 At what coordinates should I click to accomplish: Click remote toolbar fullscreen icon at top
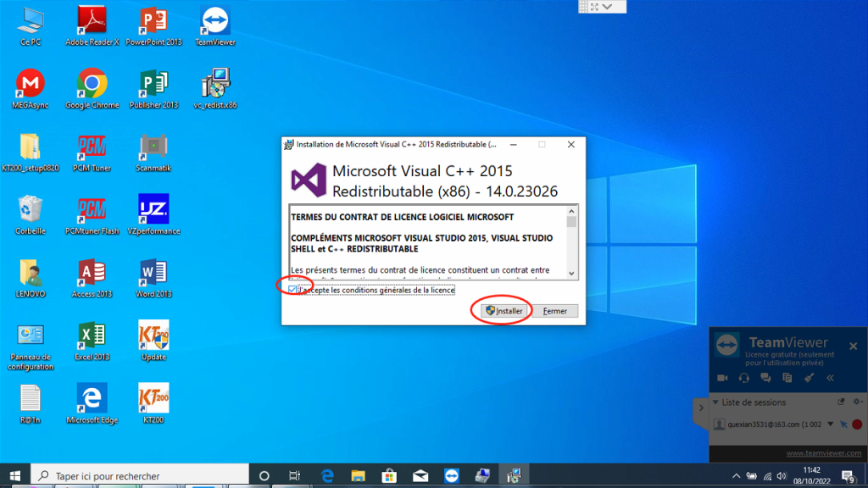(594, 7)
